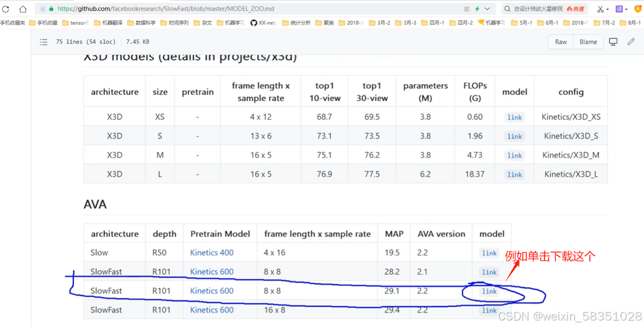
Task: Open the 四月-1 bookmark folder
Action: [433, 23]
